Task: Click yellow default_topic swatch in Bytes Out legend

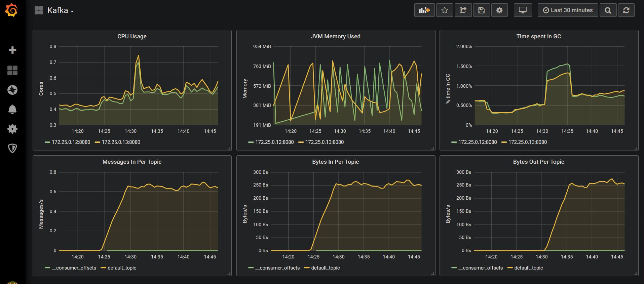Action: click(x=510, y=268)
